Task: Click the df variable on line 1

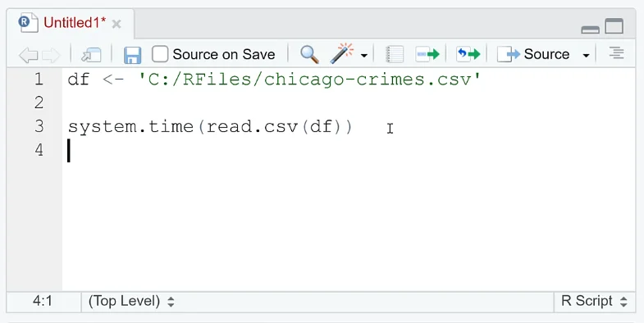Action: 79,79
